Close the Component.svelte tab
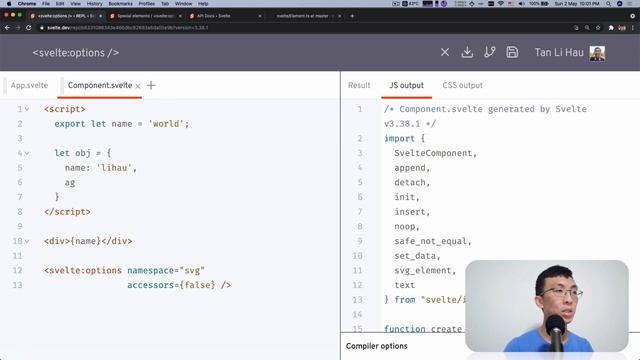Screen dimensions: 640x360 (138, 86)
